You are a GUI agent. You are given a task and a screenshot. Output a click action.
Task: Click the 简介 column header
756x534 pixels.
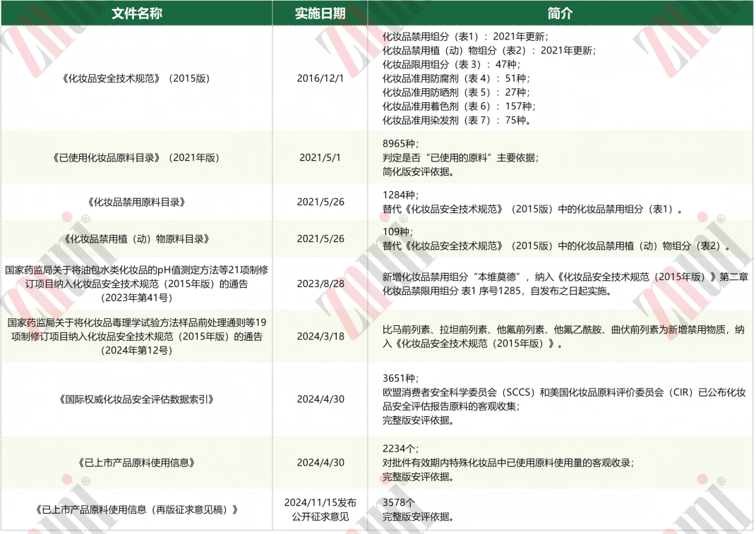(x=560, y=13)
